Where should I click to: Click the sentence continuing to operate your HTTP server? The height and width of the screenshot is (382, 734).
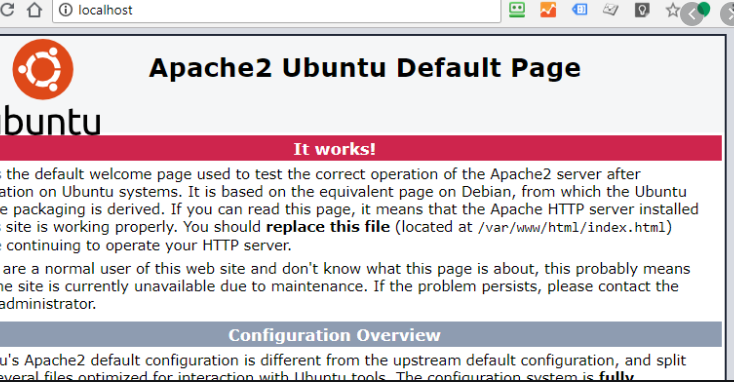(x=149, y=245)
